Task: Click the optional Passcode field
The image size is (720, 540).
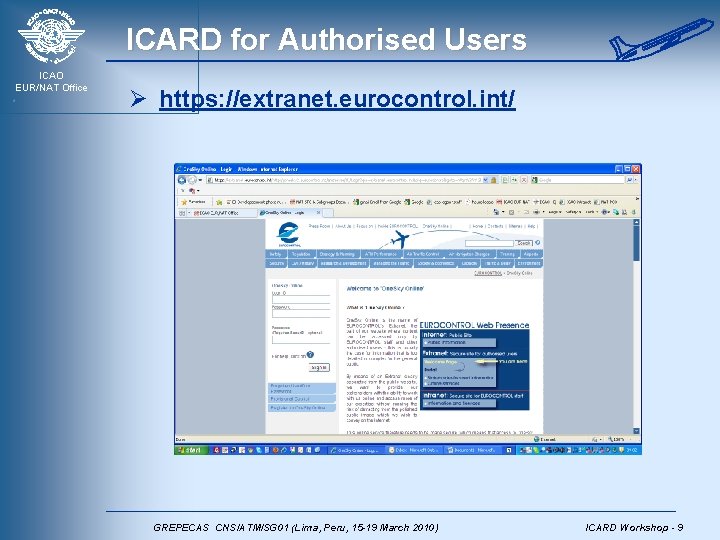Action: click(x=301, y=340)
